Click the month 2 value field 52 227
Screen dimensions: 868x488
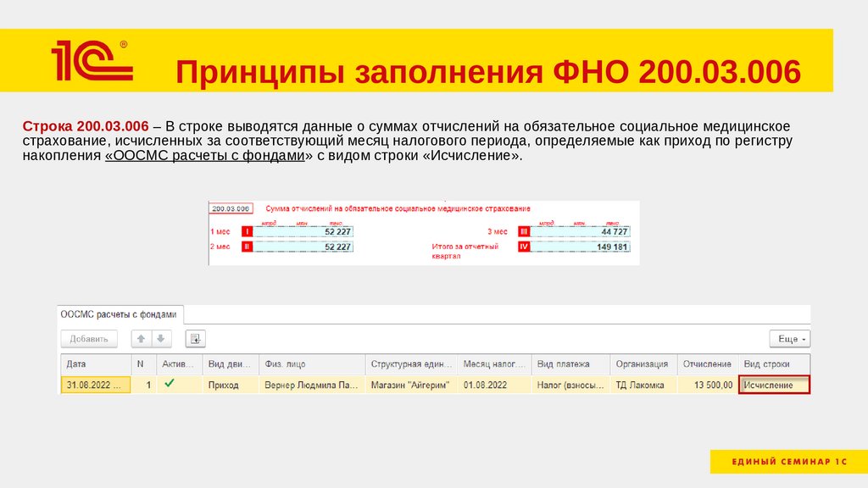point(303,247)
